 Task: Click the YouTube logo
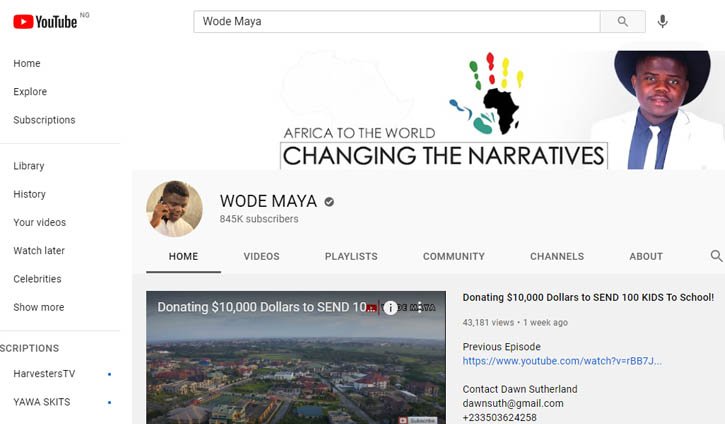[45, 21]
